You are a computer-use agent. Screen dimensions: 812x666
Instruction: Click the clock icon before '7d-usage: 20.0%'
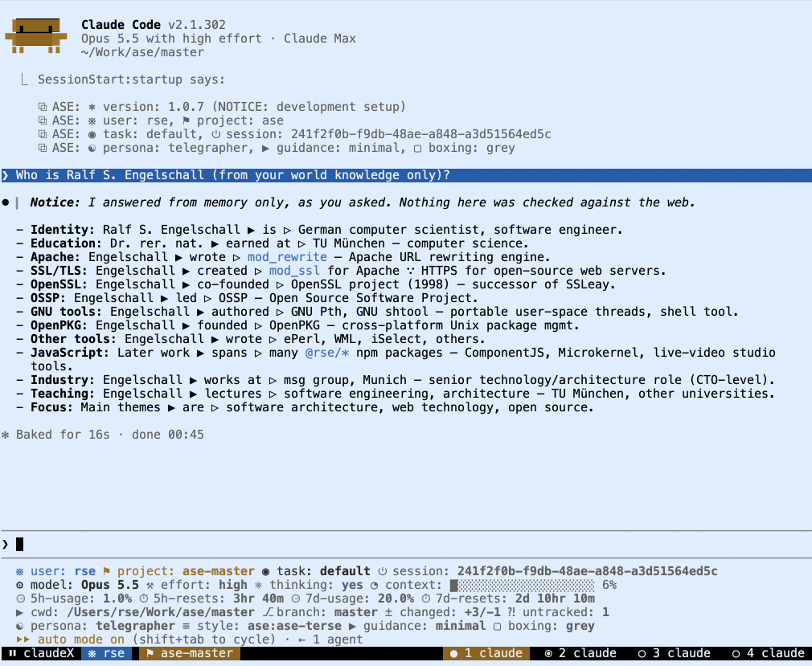pyautogui.click(x=295, y=599)
